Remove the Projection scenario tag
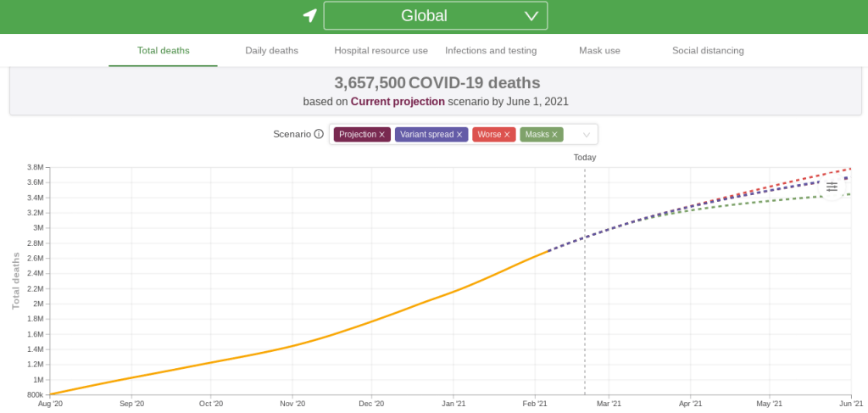 coord(382,135)
